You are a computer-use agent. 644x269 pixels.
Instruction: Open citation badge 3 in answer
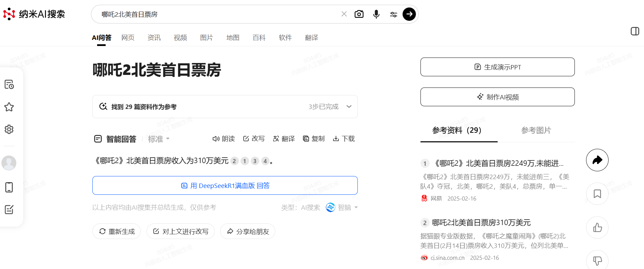255,161
